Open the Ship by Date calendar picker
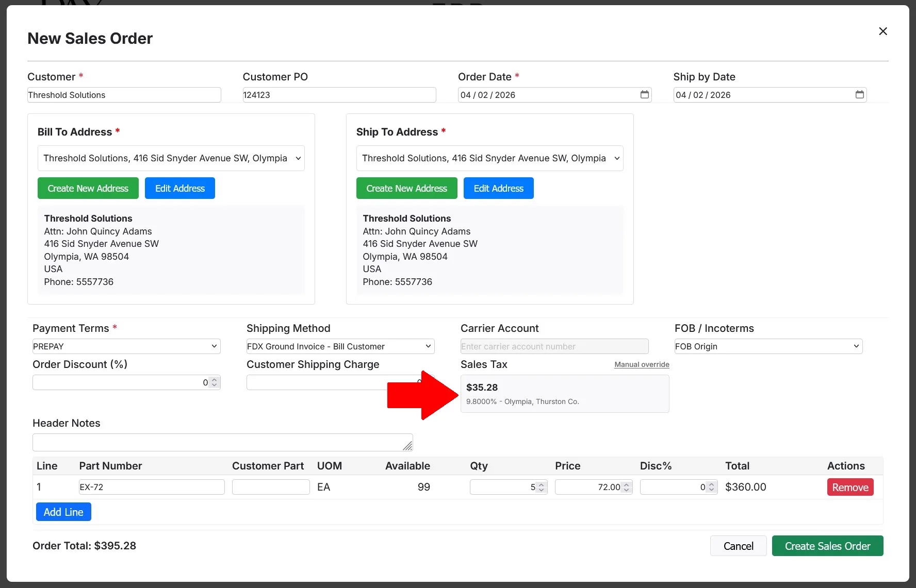 [x=859, y=95]
